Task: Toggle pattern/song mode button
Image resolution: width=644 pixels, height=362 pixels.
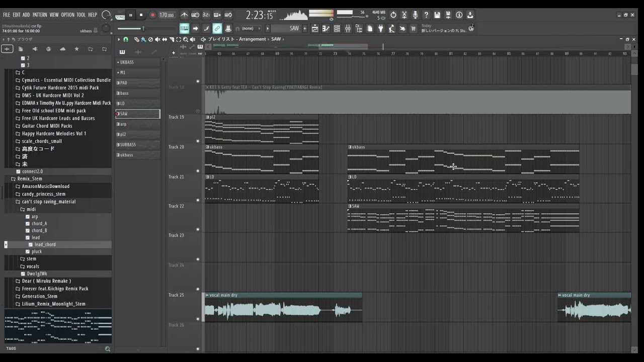Action: [x=120, y=15]
